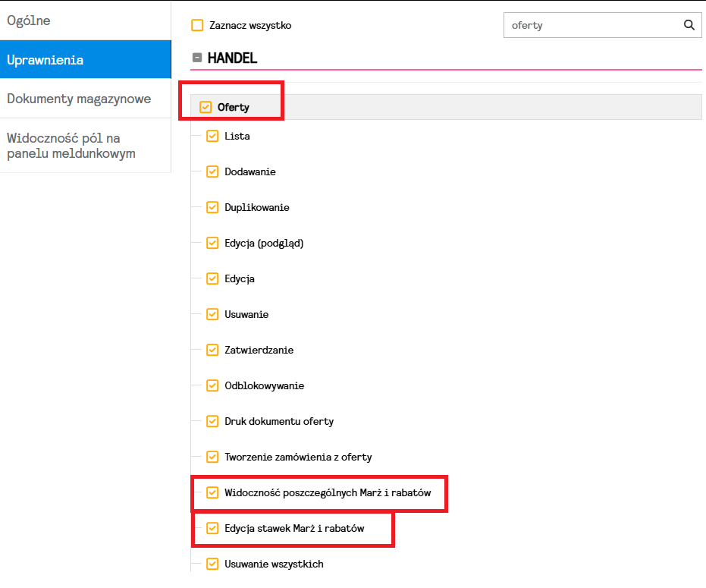The height and width of the screenshot is (588, 706).
Task: Toggle the Zatwierdzanie checkbox
Action: 212,351
